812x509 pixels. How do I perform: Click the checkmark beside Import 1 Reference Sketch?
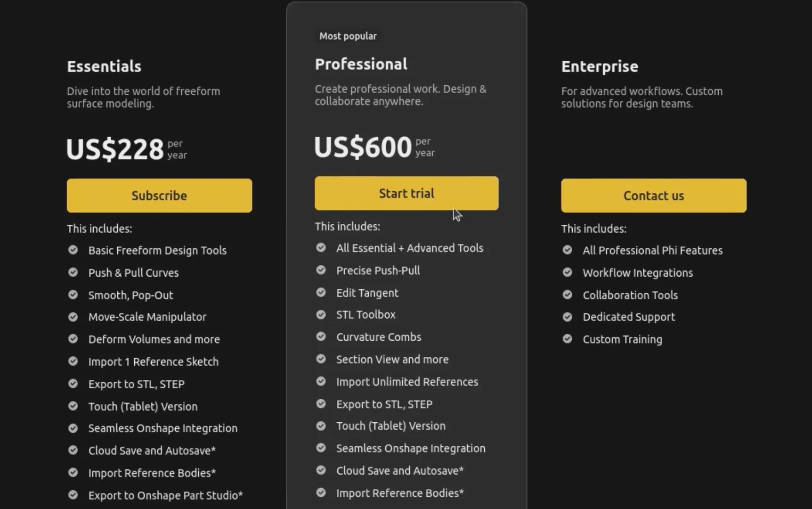click(x=73, y=361)
